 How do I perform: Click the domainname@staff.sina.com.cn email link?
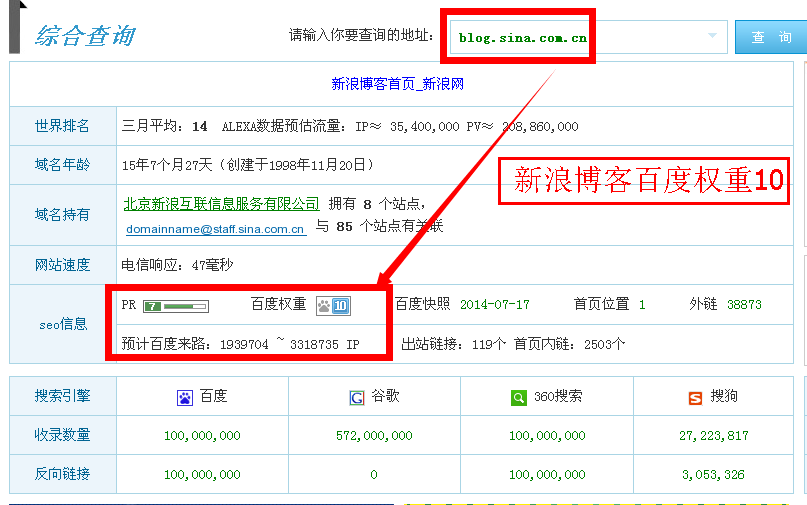click(216, 229)
